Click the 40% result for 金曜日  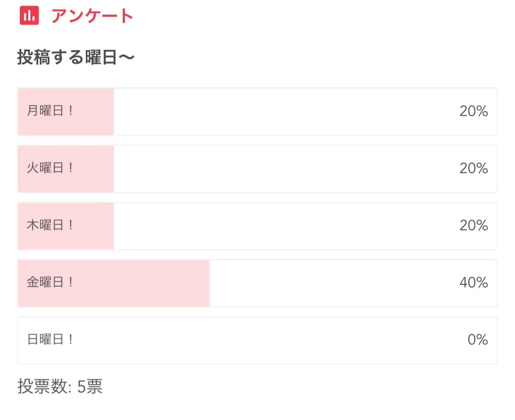tap(474, 282)
